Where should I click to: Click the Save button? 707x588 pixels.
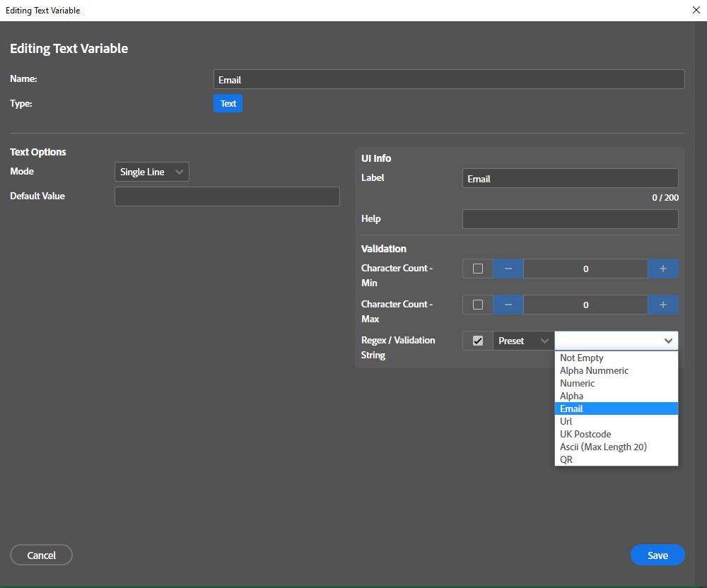(658, 555)
